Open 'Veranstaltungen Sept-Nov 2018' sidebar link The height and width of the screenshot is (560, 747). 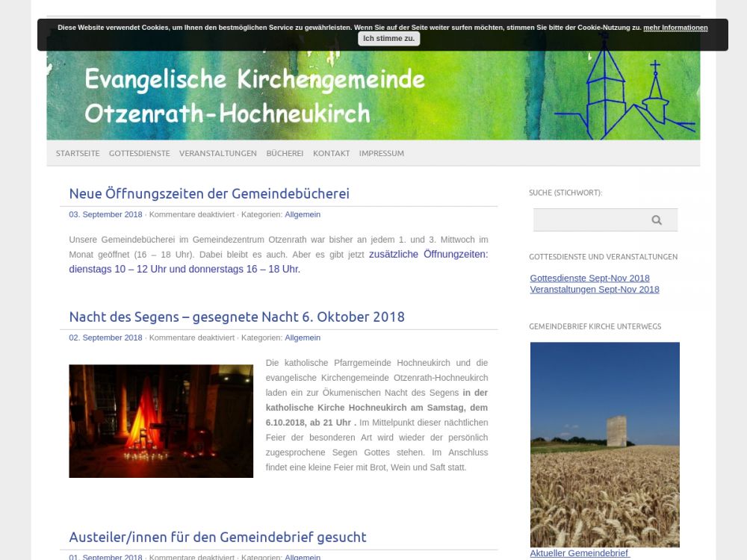595,290
